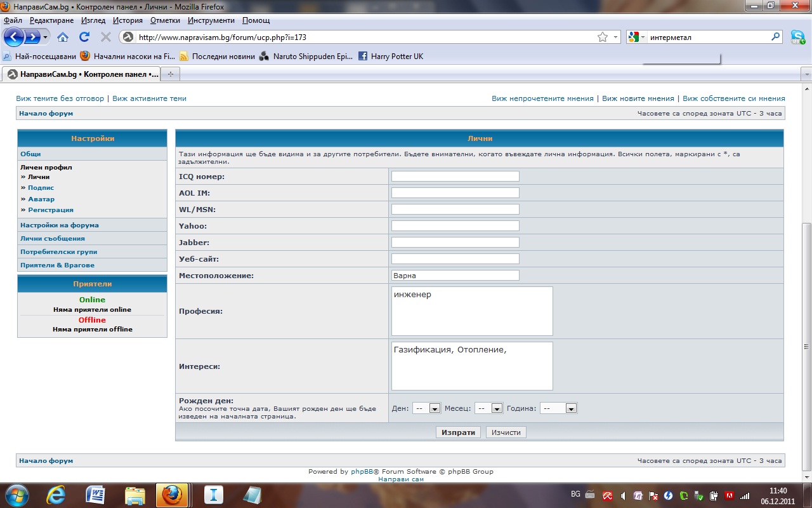Open the Инструменти menu
812x508 pixels.
tap(211, 20)
